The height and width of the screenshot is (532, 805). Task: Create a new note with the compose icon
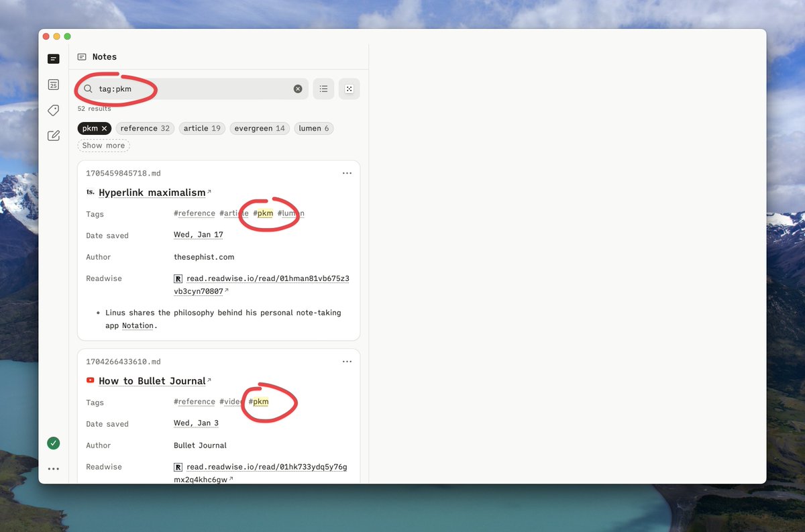(x=54, y=136)
